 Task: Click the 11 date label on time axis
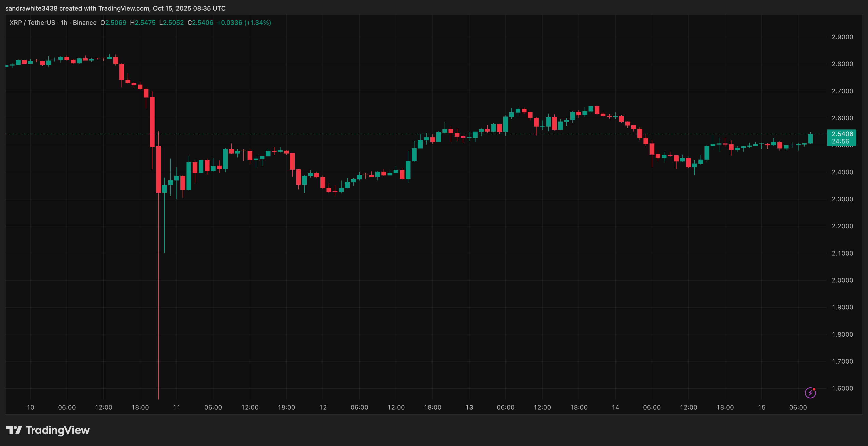(x=176, y=407)
